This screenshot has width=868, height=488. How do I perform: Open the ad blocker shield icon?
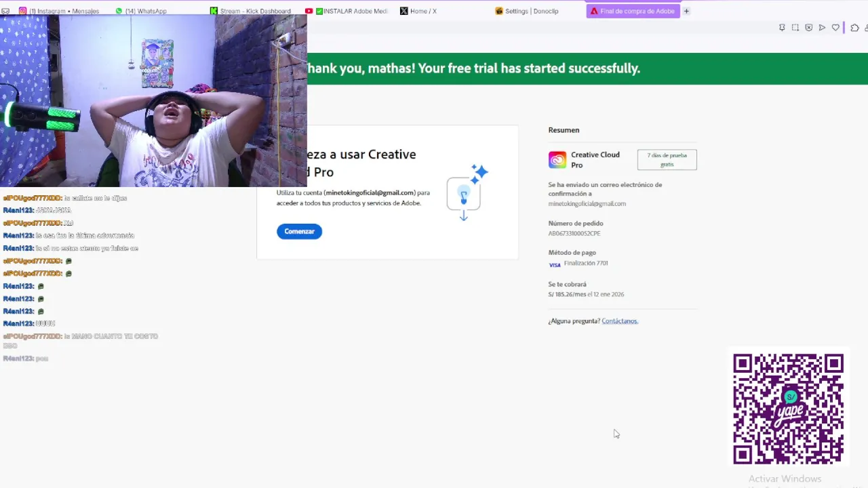click(809, 28)
